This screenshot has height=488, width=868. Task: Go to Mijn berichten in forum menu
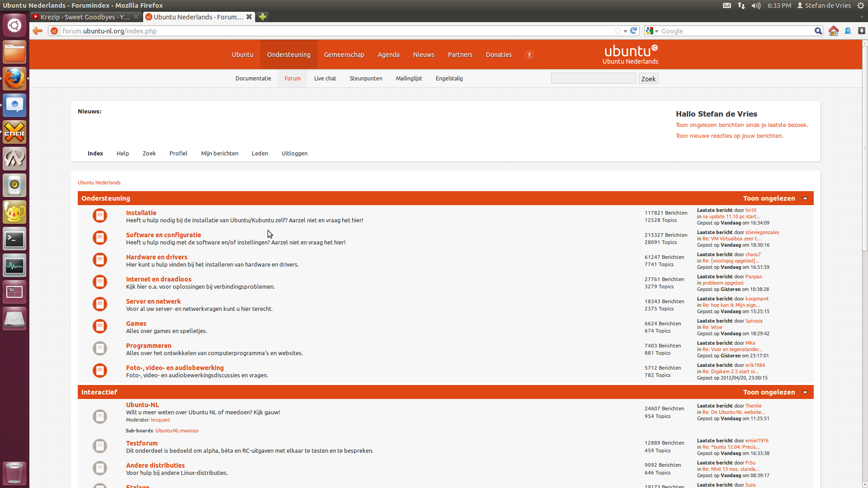point(219,154)
